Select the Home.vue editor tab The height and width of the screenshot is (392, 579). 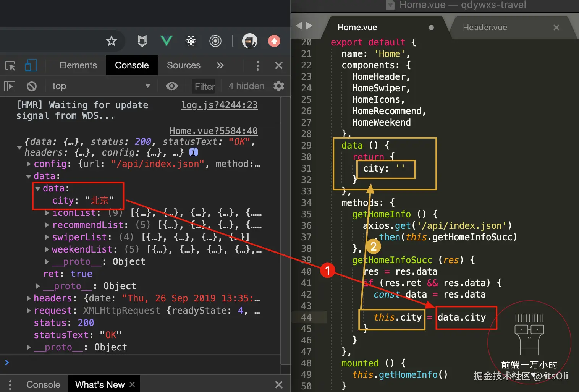(357, 27)
